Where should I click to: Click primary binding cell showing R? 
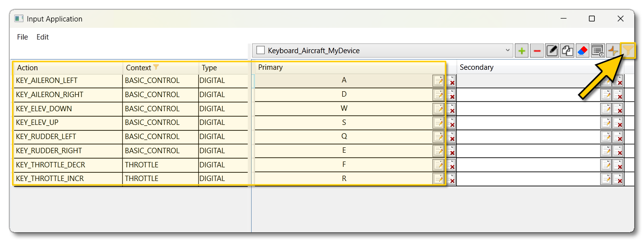344,179
